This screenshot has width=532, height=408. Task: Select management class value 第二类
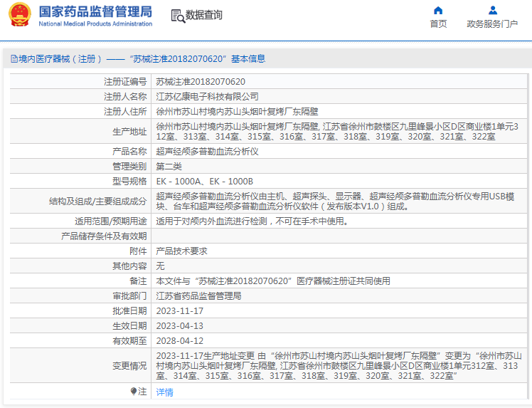(169, 166)
